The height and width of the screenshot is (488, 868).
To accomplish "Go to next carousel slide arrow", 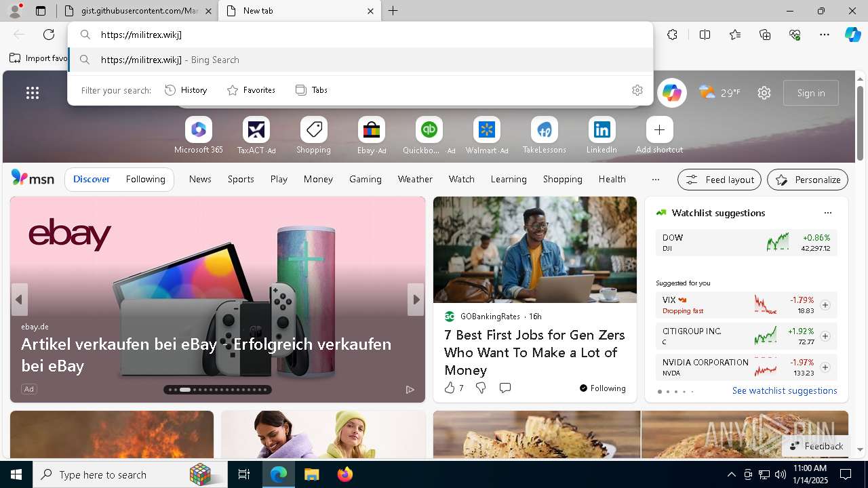I will point(416,300).
